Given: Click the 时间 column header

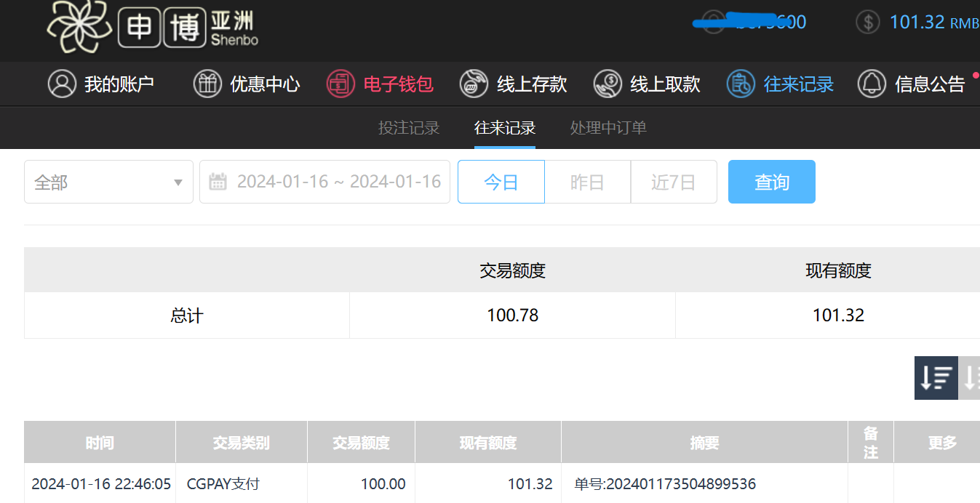Looking at the screenshot, I should 100,443.
